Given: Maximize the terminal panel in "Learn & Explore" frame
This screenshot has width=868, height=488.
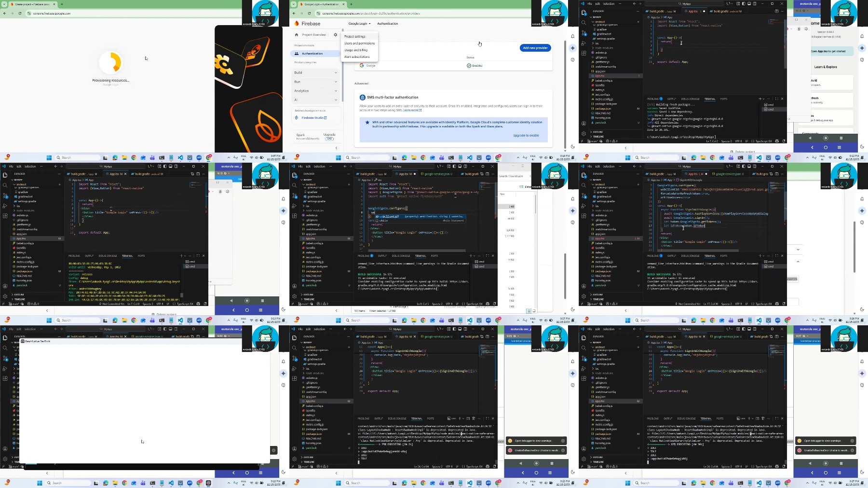Looking at the screenshot, I should (776, 99).
